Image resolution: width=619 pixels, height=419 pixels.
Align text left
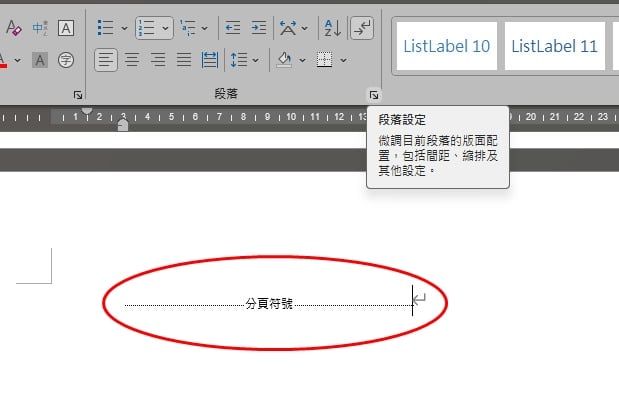[106, 60]
